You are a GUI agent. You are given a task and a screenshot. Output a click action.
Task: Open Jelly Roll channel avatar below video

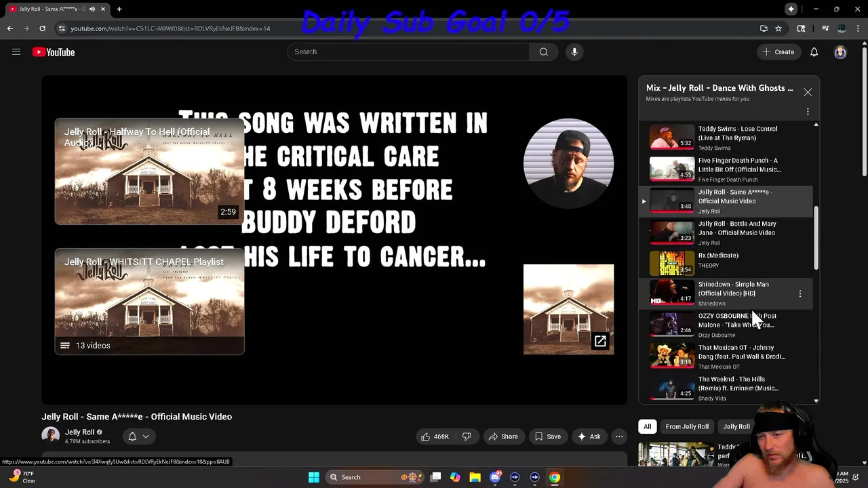pyautogui.click(x=50, y=436)
